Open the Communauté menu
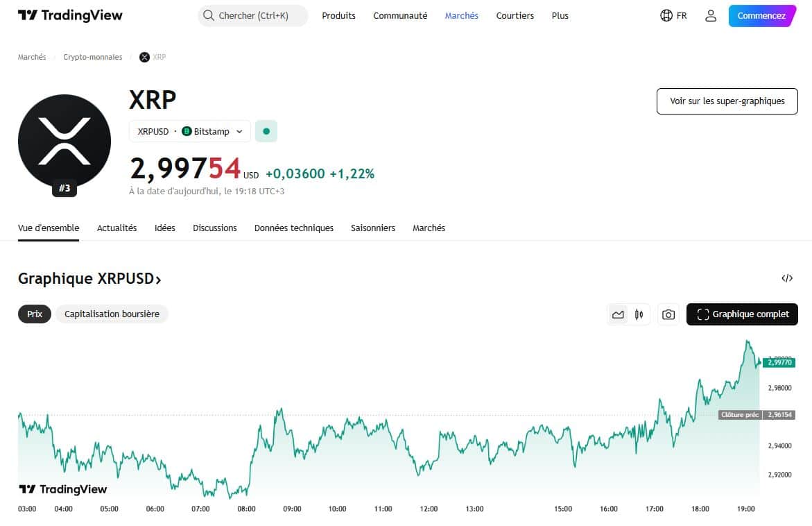This screenshot has height=526, width=812. [x=400, y=15]
